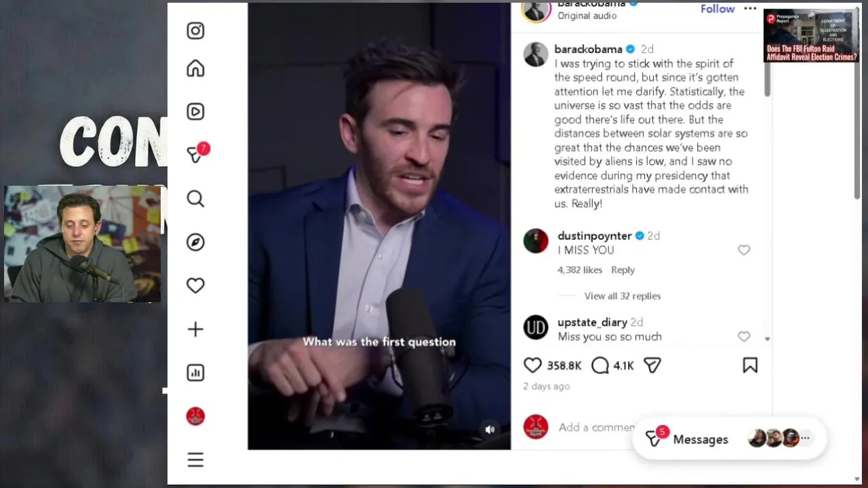868x488 pixels.
Task: Reply to dustinpoynter's comment
Action: (x=623, y=270)
